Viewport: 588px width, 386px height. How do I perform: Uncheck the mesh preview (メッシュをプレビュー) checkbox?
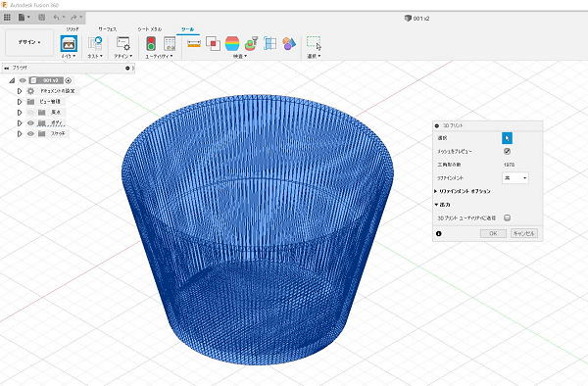click(x=507, y=151)
